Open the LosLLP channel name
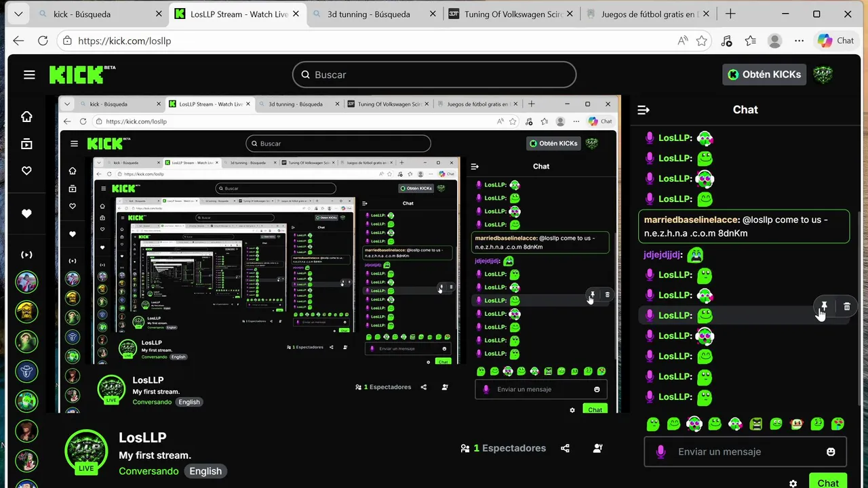This screenshot has height=488, width=868. coord(142,438)
